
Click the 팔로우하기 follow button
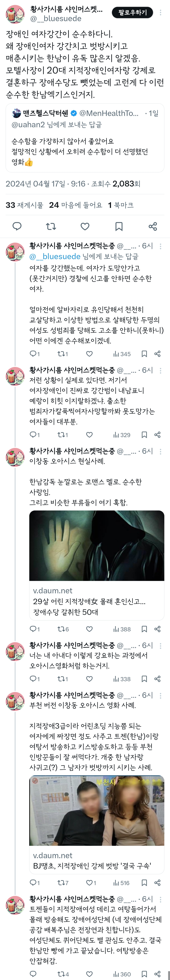(x=132, y=13)
